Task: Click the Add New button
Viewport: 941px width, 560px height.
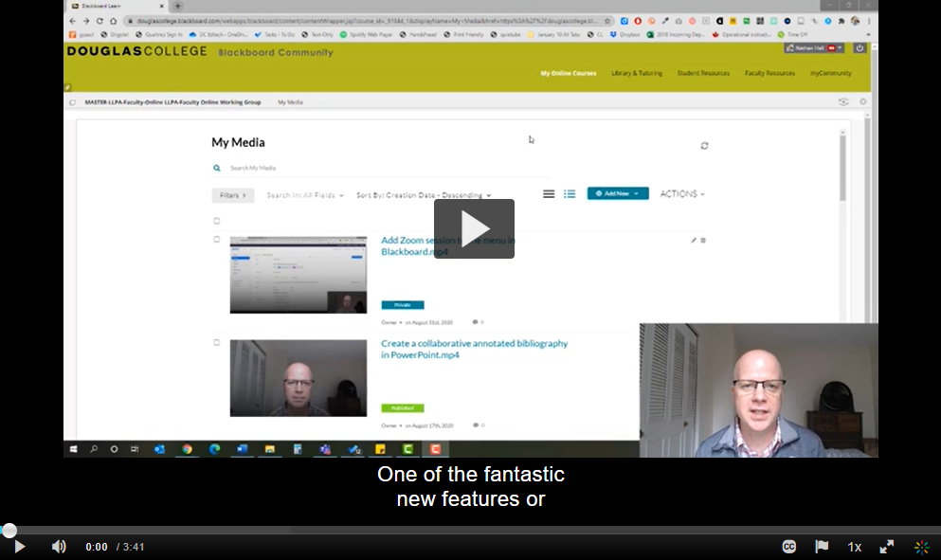Action: [x=617, y=193]
